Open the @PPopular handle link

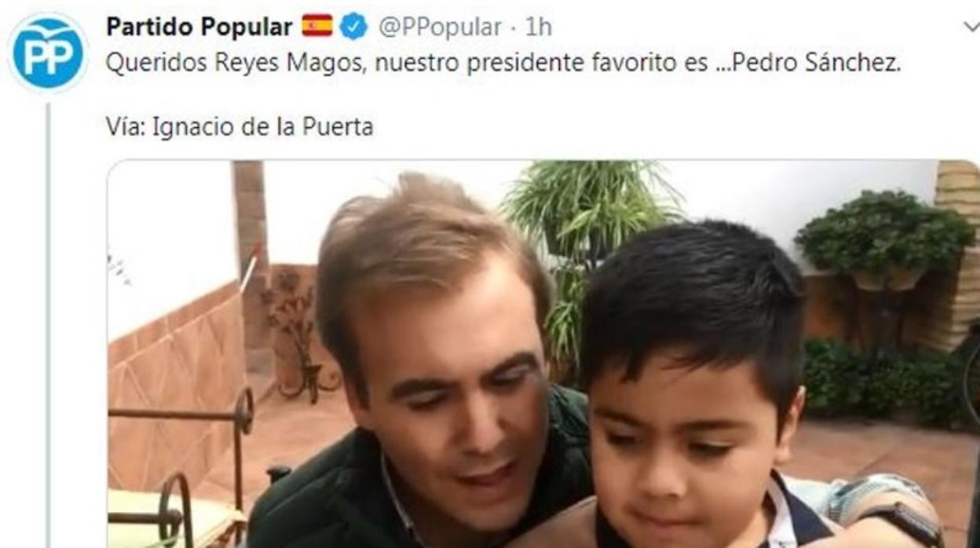(440, 27)
